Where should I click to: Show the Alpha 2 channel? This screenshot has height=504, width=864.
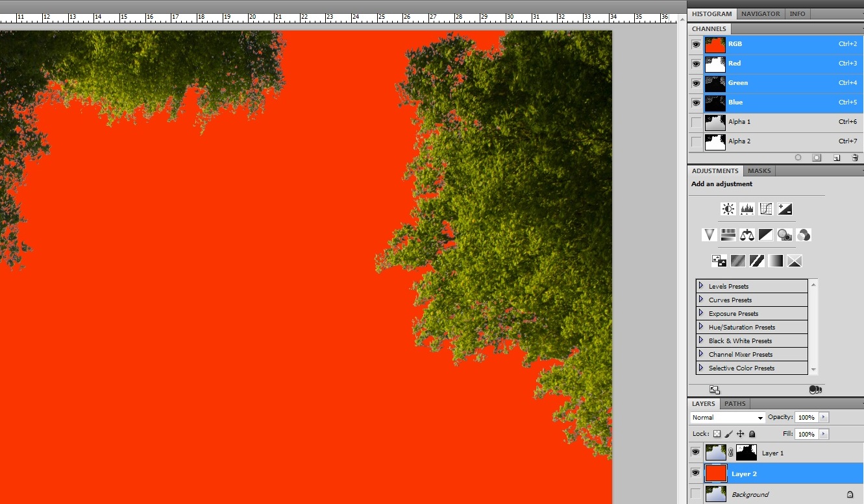[x=697, y=141]
